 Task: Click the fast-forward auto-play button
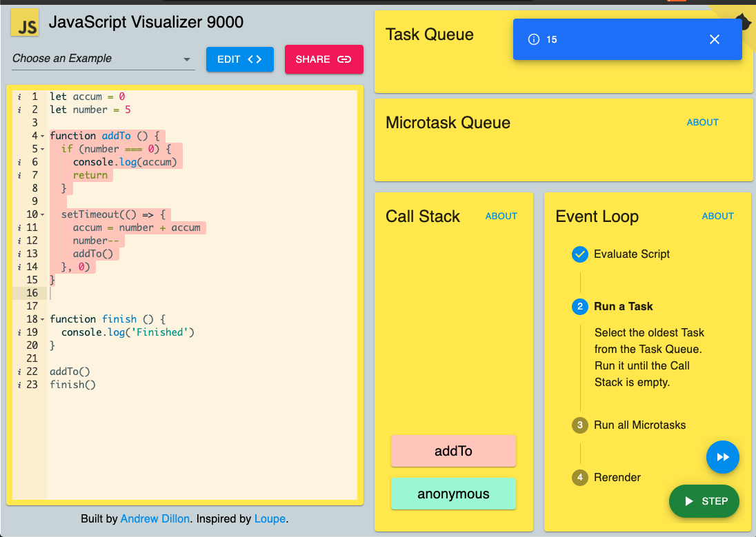click(722, 457)
